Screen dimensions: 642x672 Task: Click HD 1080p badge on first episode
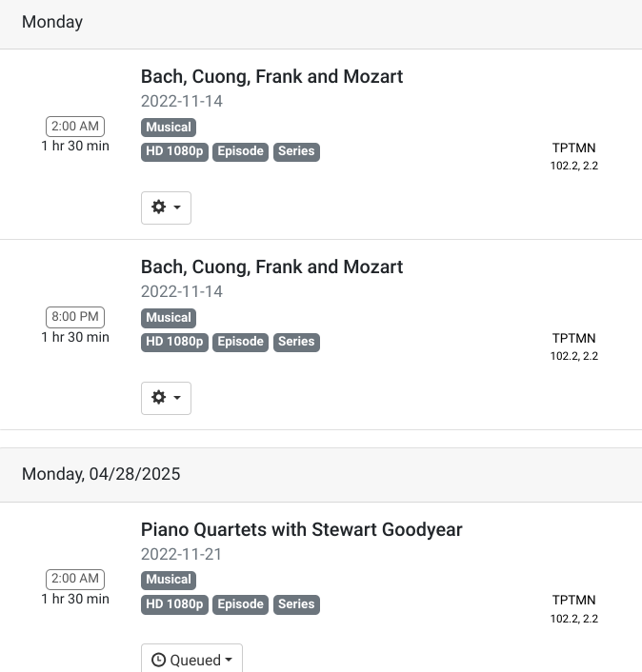click(175, 151)
